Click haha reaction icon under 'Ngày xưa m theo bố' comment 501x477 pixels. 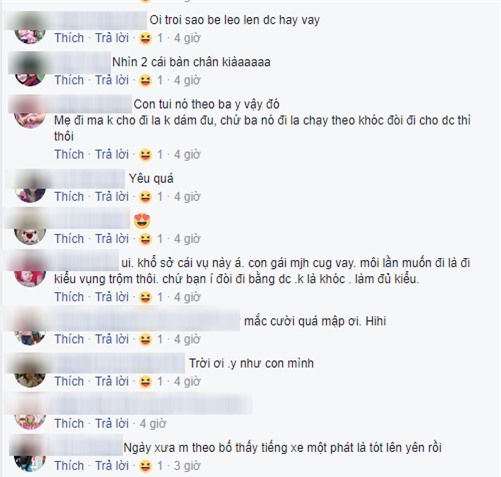(x=145, y=466)
